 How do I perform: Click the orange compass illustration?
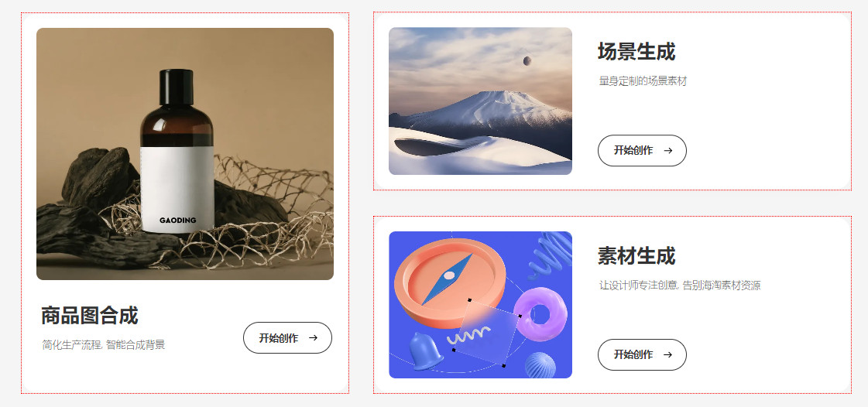click(450, 282)
